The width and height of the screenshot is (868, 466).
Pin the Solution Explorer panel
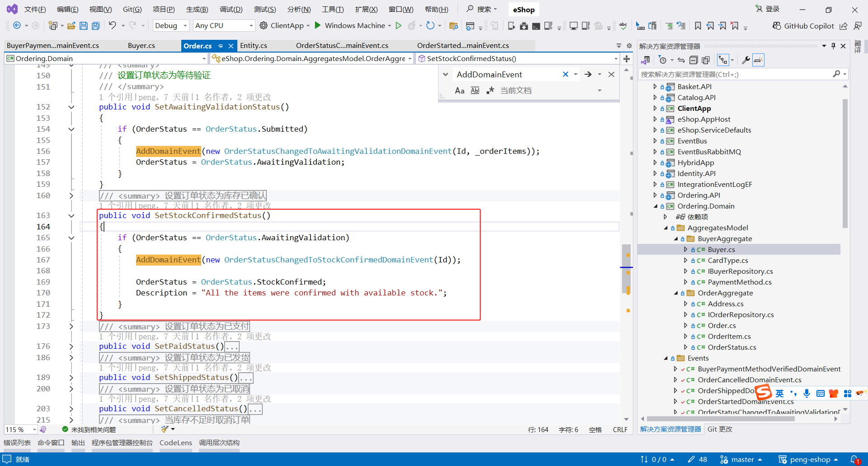[x=833, y=46]
